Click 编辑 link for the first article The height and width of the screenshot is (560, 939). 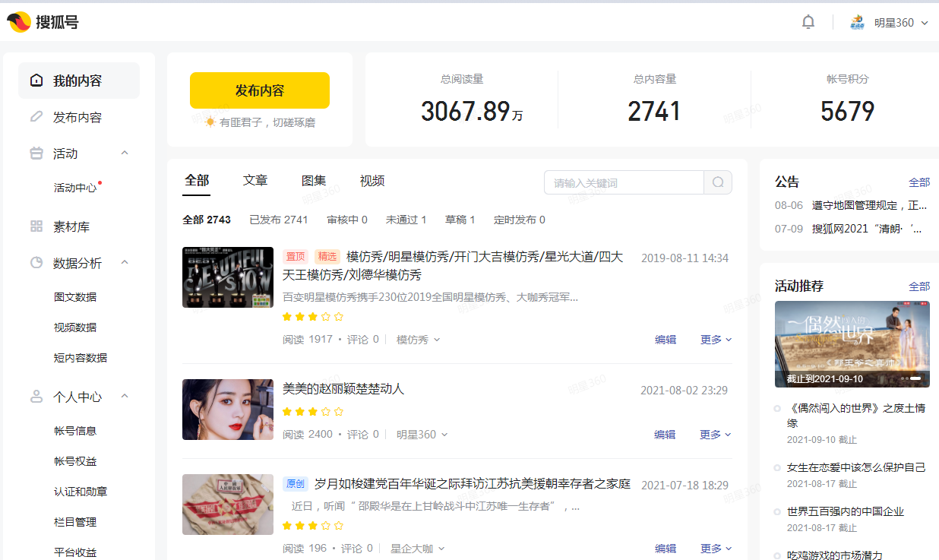click(x=666, y=340)
